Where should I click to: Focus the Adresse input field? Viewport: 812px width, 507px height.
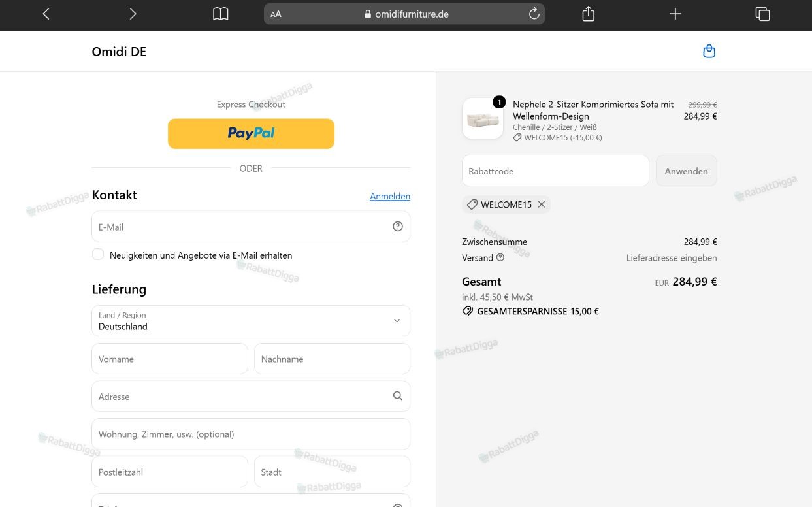pyautogui.click(x=251, y=396)
